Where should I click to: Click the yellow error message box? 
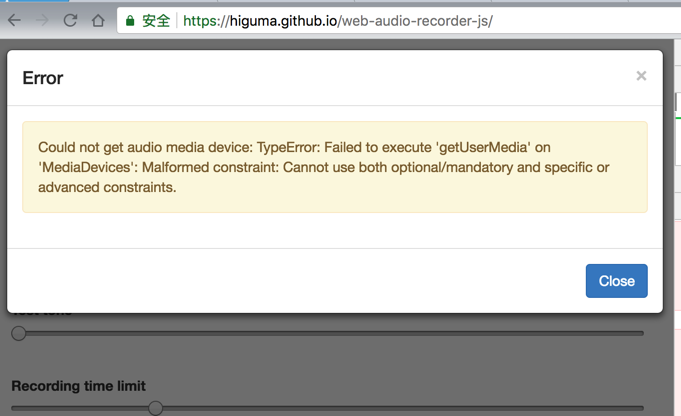tap(334, 167)
